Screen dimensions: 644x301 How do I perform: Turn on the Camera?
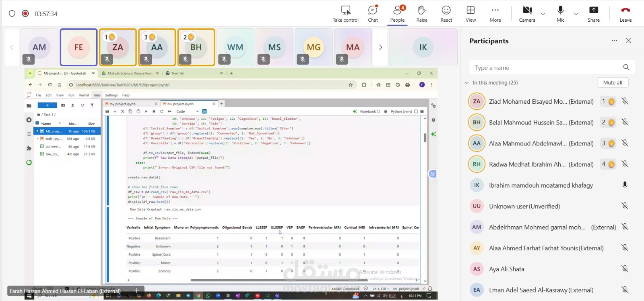[x=527, y=14]
